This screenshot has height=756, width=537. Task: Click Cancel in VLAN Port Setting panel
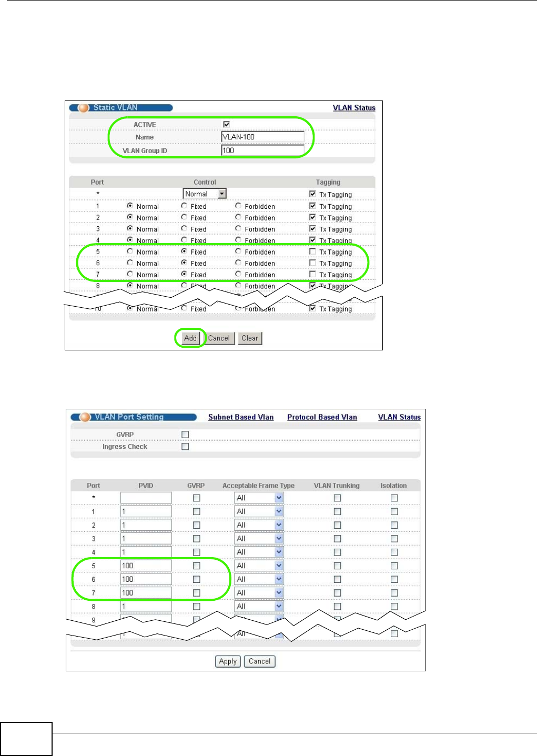click(x=259, y=661)
